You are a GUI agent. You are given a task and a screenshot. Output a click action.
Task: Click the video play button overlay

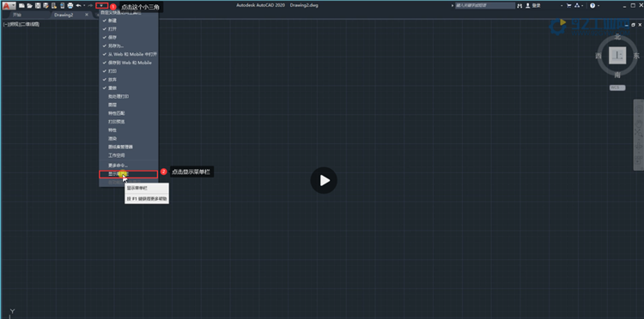324,180
